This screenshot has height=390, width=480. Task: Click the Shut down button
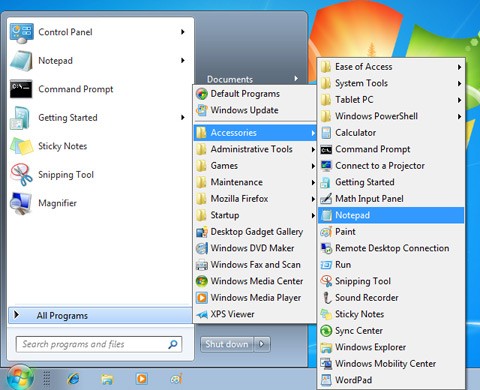click(x=227, y=344)
